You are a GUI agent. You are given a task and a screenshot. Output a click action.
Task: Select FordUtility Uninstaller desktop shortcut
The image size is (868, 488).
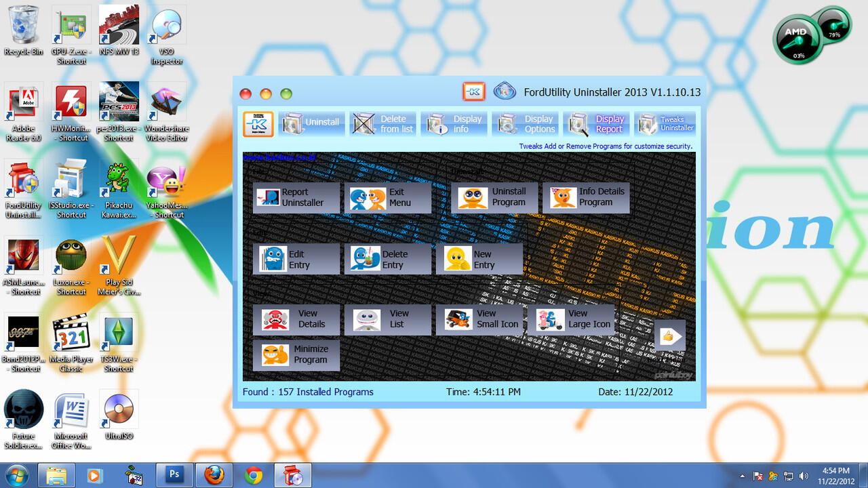point(24,189)
